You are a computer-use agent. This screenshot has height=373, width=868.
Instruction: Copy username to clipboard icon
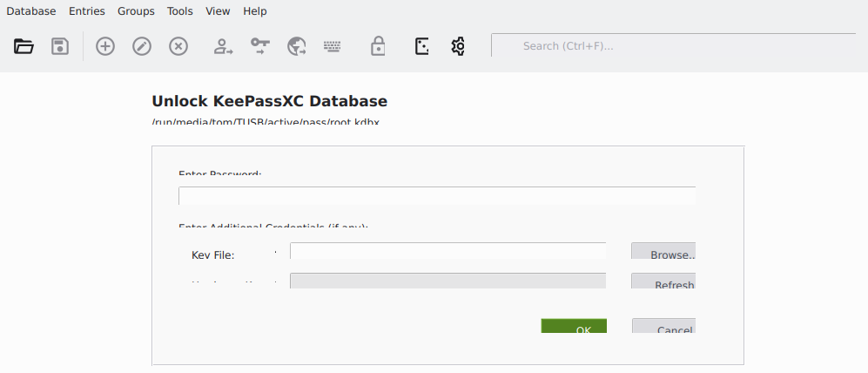tap(223, 46)
